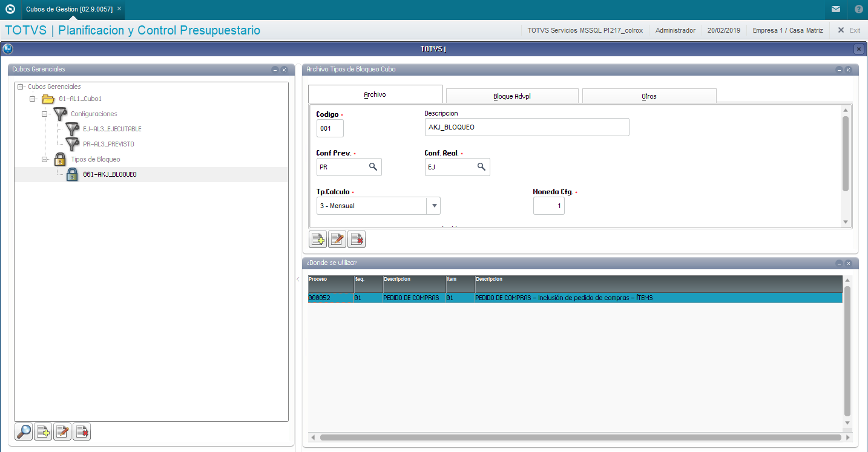The width and height of the screenshot is (868, 452).
Task: Click the Administrador user label
Action: point(676,30)
